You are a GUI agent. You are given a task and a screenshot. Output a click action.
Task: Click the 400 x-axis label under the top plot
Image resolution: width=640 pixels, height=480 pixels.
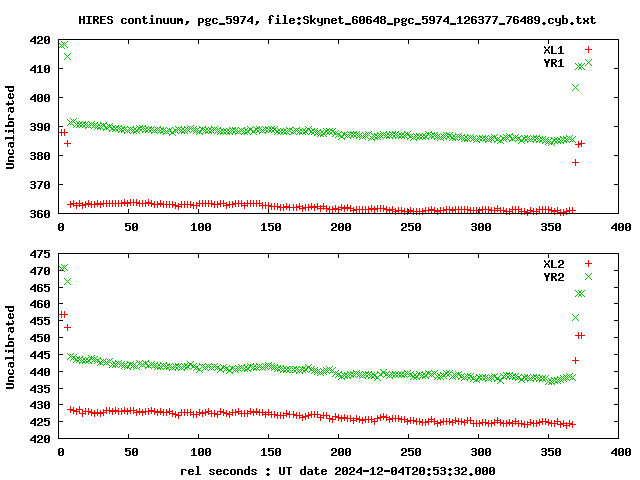[621, 227]
